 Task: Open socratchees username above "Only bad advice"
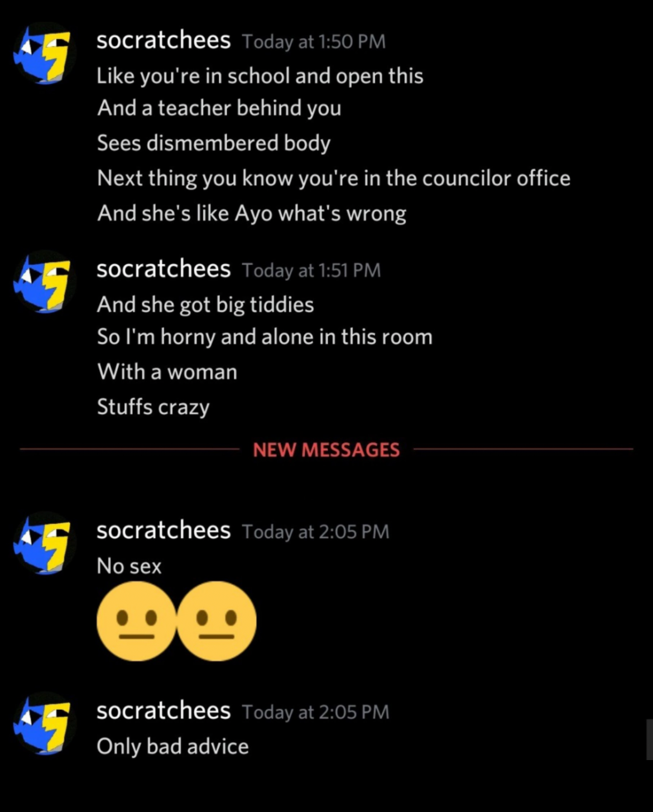(164, 711)
